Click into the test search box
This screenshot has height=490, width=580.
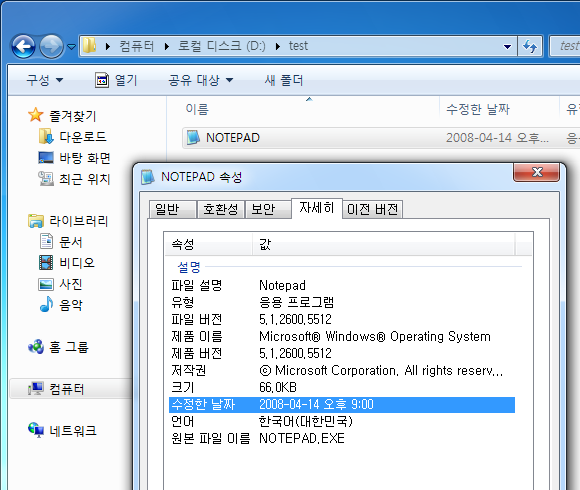pyautogui.click(x=565, y=46)
